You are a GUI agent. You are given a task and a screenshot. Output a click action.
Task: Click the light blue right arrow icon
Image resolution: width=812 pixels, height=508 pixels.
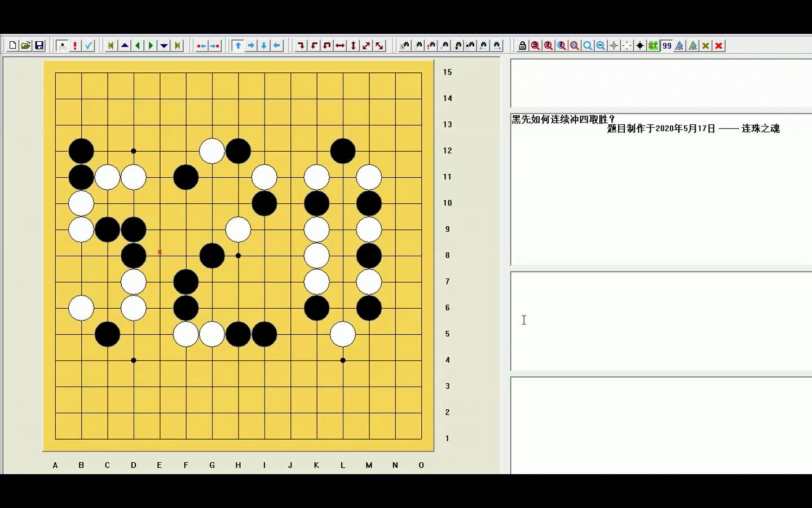pos(251,46)
